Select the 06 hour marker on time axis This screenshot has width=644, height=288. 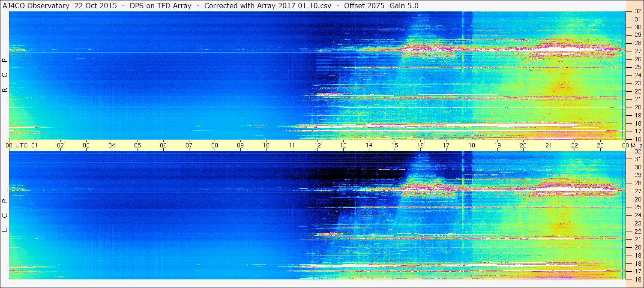pos(163,145)
